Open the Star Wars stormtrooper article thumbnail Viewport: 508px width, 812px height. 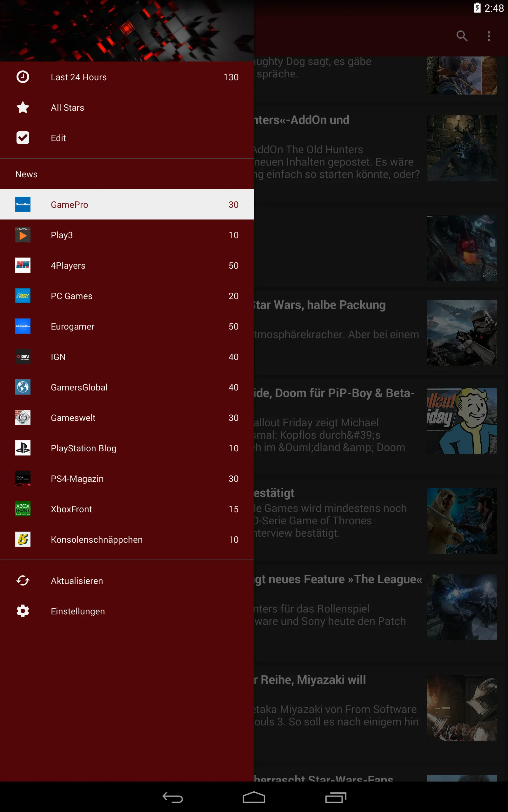click(x=462, y=332)
